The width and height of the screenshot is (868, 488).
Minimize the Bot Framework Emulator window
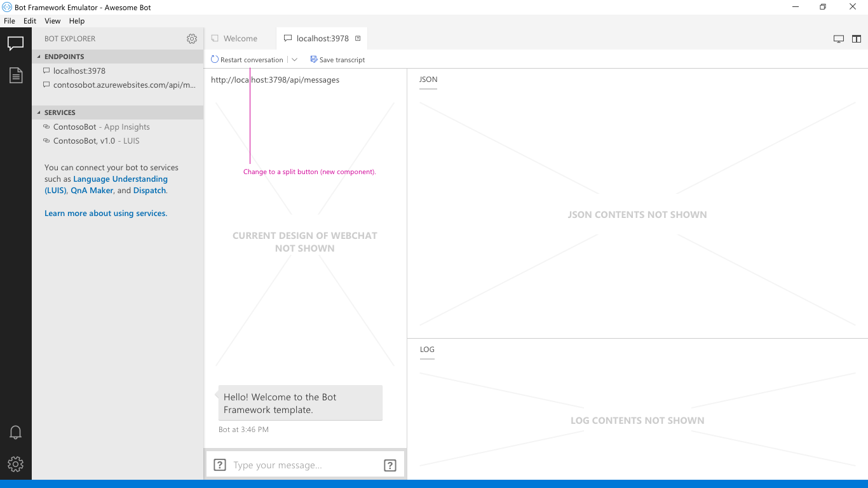click(x=796, y=7)
